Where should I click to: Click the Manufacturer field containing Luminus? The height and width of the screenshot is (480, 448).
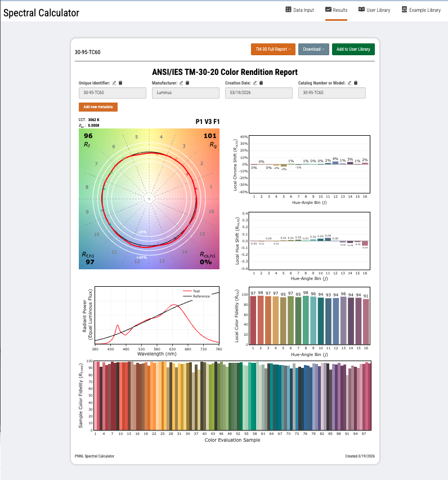coord(185,93)
